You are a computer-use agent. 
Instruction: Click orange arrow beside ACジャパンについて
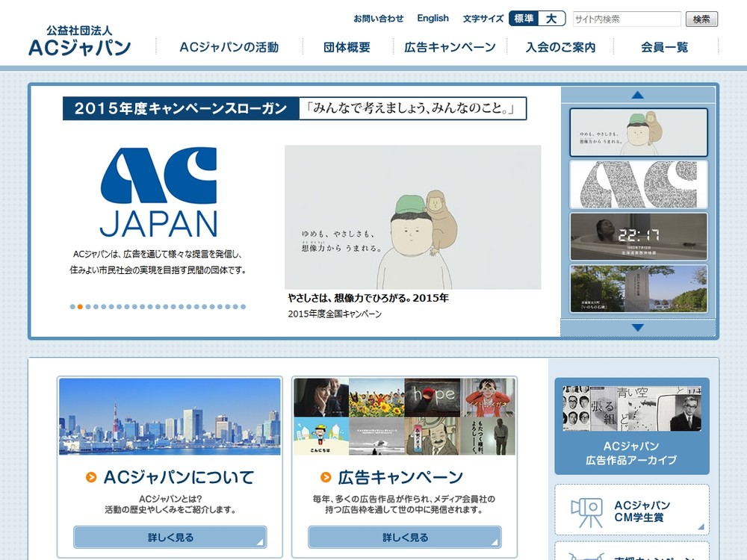(x=91, y=478)
